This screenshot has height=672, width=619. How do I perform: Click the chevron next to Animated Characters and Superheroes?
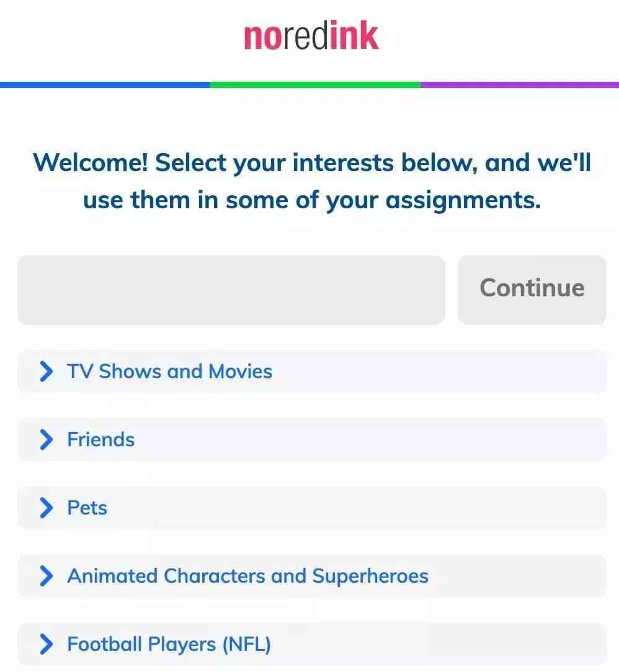pos(47,576)
